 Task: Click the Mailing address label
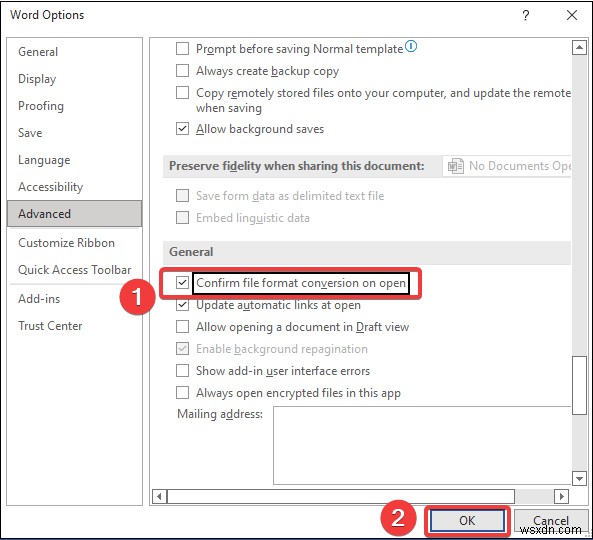(x=220, y=414)
